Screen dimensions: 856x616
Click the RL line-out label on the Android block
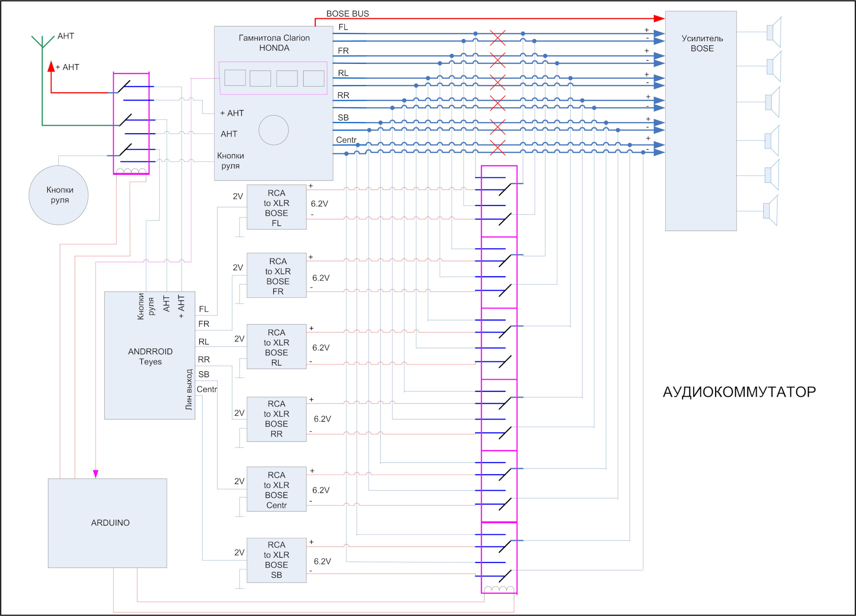(204, 341)
